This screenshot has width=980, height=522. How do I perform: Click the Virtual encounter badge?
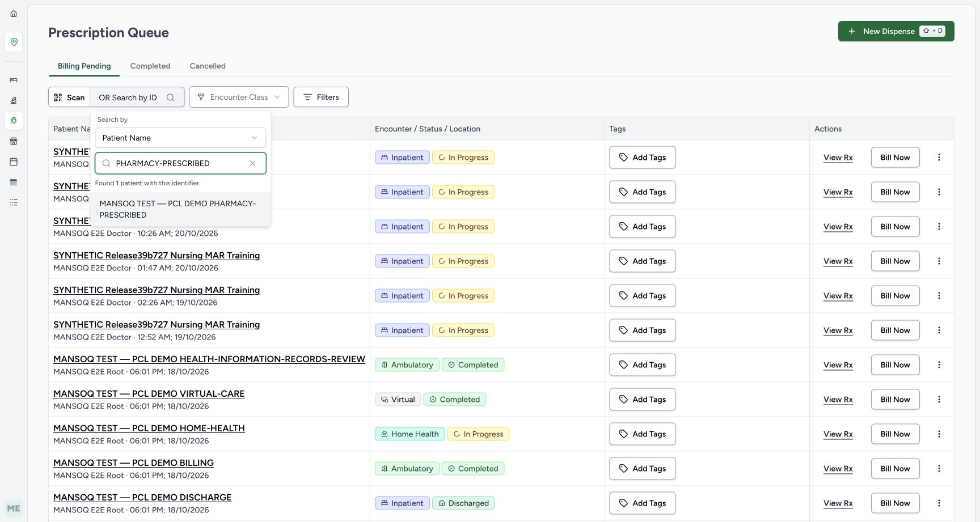(398, 400)
